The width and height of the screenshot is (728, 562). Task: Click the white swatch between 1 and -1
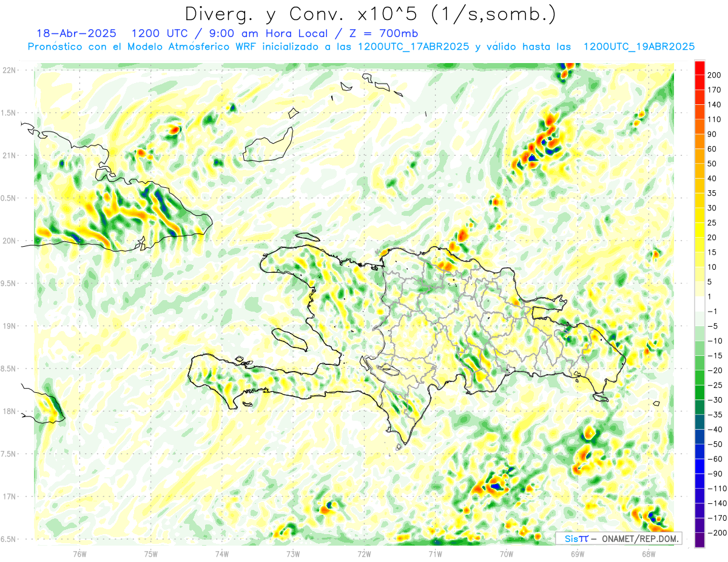tap(699, 304)
